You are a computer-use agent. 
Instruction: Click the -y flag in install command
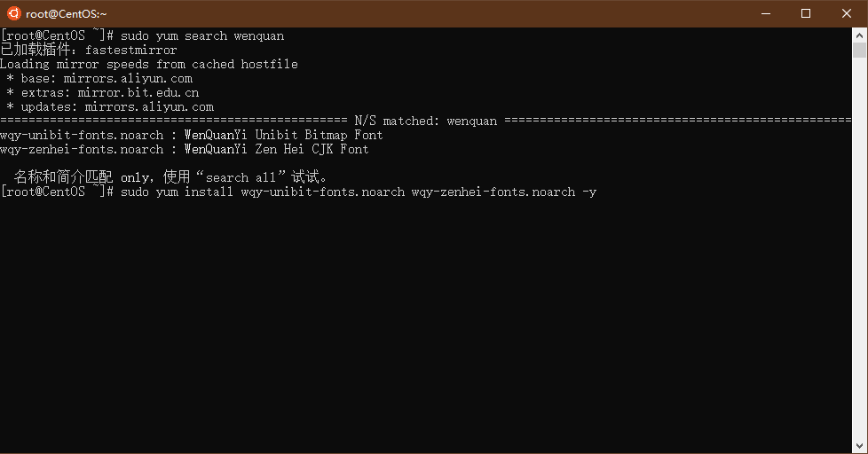589,192
